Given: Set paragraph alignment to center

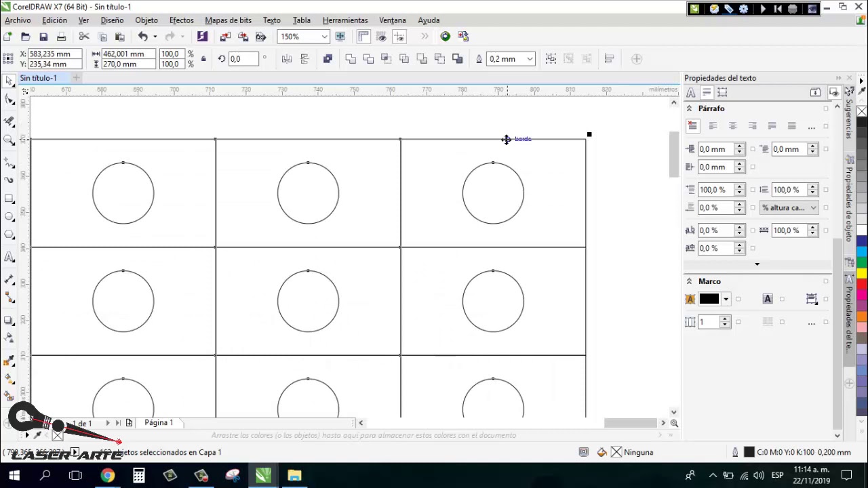Looking at the screenshot, I should pyautogui.click(x=732, y=126).
